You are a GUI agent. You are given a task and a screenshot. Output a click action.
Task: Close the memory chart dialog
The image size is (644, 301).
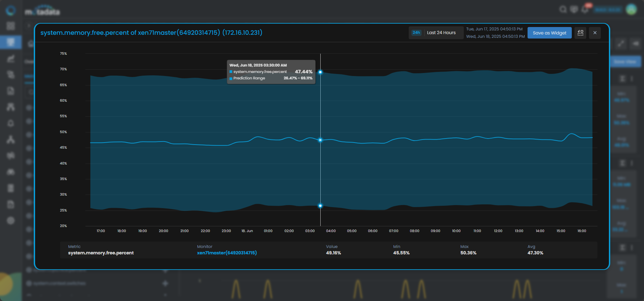point(595,33)
